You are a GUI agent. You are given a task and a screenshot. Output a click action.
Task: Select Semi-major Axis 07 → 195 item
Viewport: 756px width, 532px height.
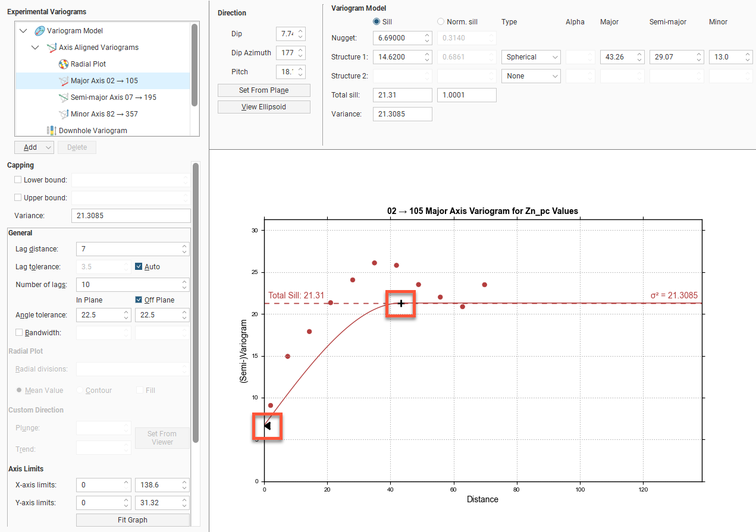[113, 97]
